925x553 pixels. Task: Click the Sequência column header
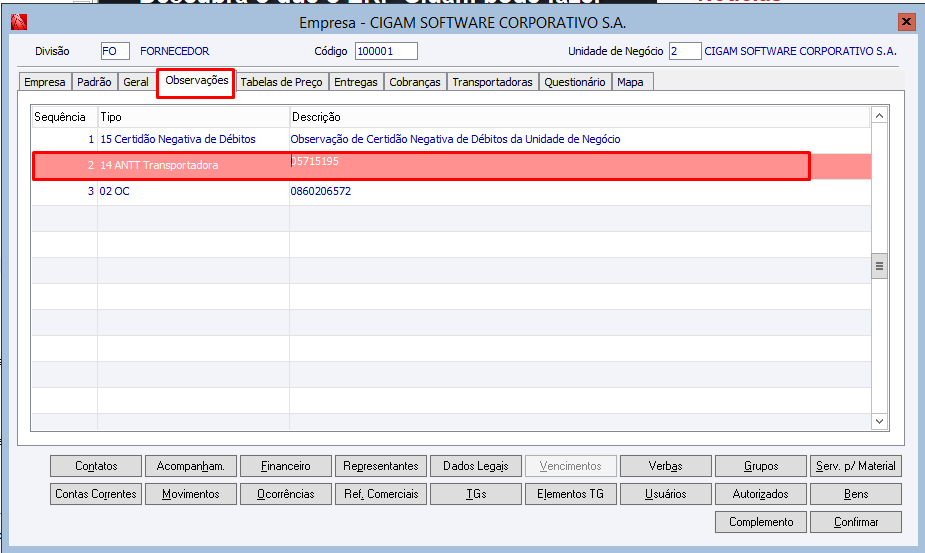coord(64,117)
